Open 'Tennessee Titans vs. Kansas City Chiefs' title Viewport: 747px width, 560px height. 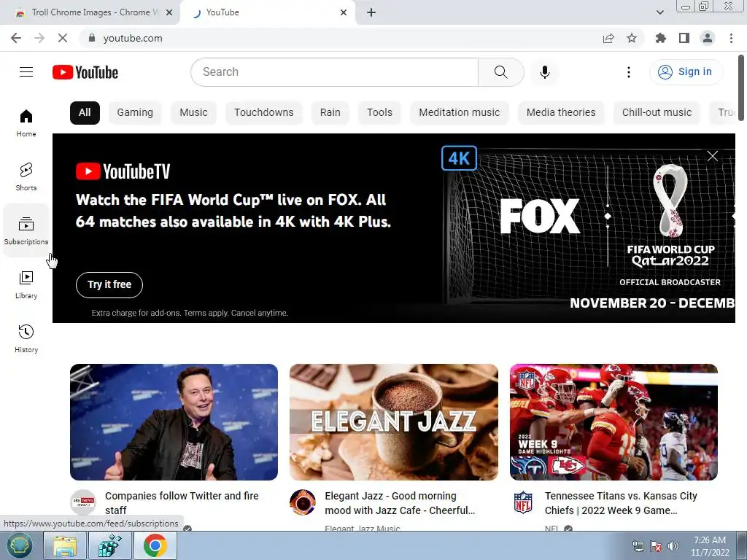[x=621, y=503]
